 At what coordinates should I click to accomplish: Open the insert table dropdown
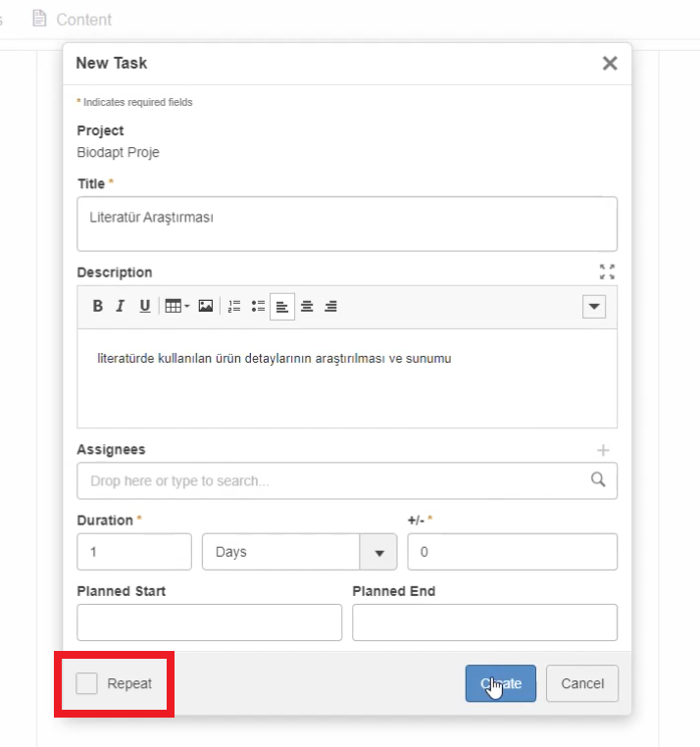(176, 306)
